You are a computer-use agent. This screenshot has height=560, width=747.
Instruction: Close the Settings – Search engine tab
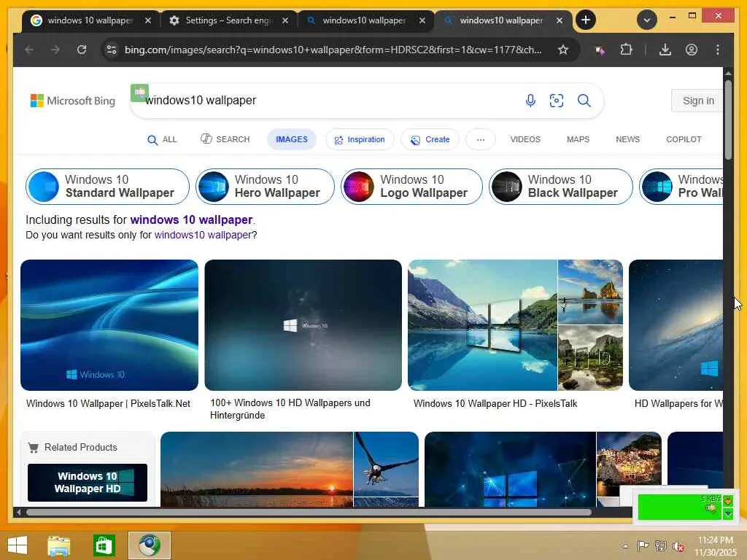point(285,20)
